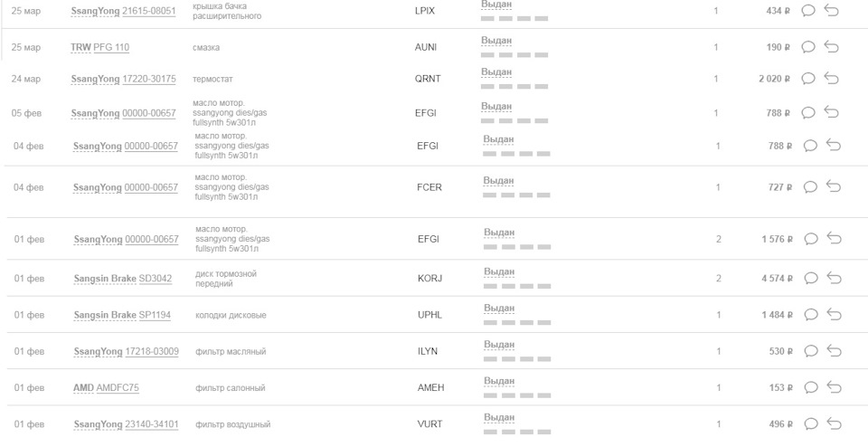This screenshot has height=447, width=868.
Task: Open comments for the 21615-08051 order row
Action: click(x=809, y=11)
